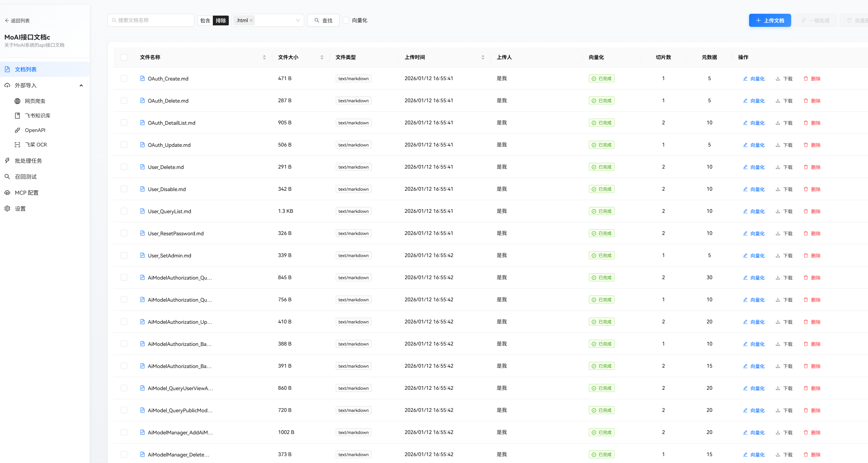Collapse the 外部导入 sidebar group
Viewport: 868px width, 463px height.
(x=81, y=86)
